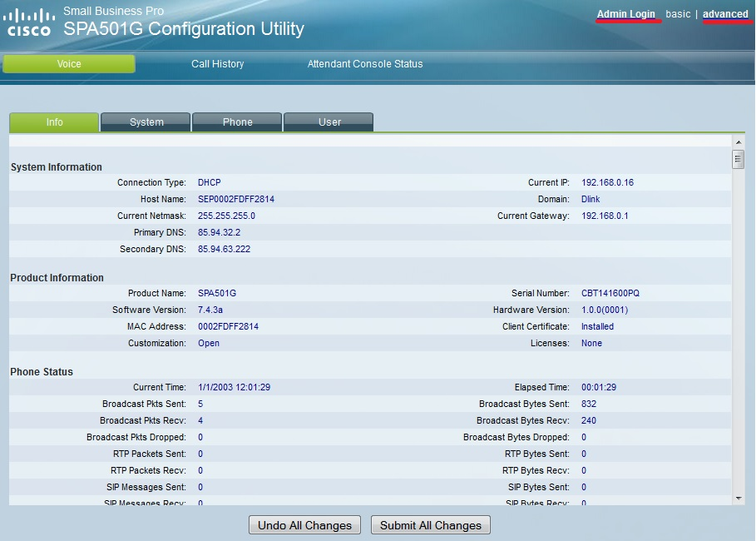Select Connection Type value DHCP
Image resolution: width=756 pixels, height=541 pixels.
click(x=210, y=182)
